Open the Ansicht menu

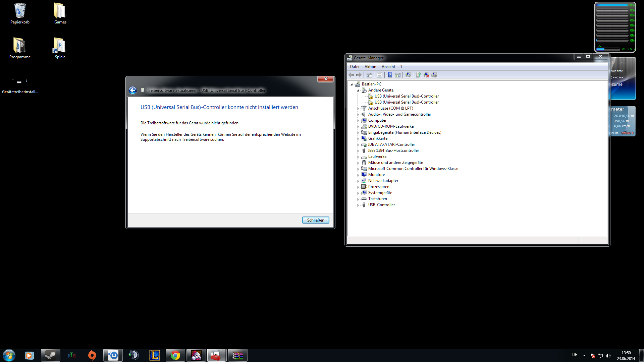point(388,67)
